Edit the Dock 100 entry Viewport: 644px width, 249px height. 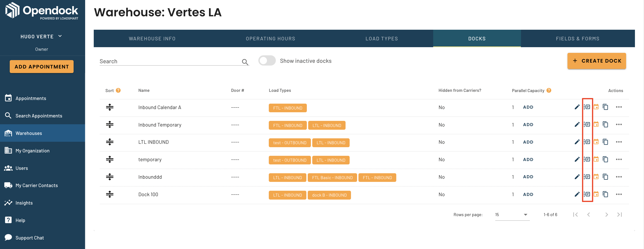point(577,194)
